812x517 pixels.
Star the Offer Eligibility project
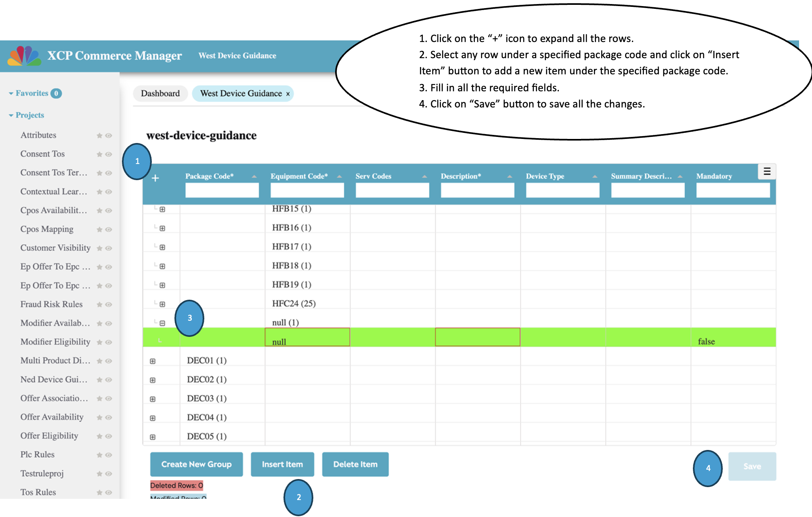point(99,436)
